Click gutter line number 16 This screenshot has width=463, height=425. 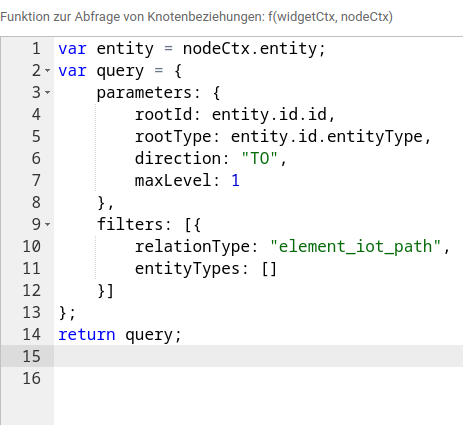[x=32, y=379]
